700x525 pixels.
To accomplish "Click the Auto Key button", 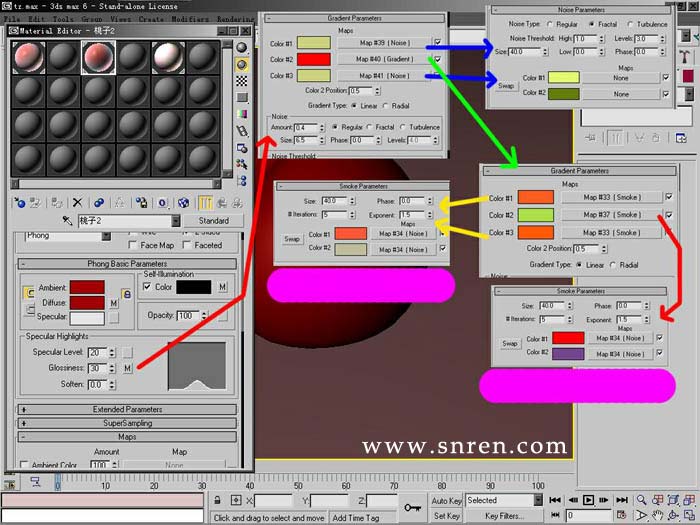I will coord(446,500).
